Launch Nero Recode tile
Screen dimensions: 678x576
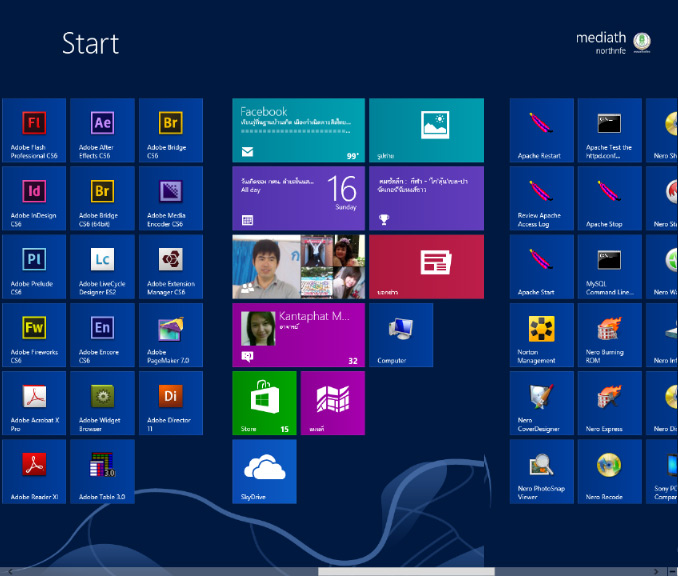pyautogui.click(x=610, y=471)
